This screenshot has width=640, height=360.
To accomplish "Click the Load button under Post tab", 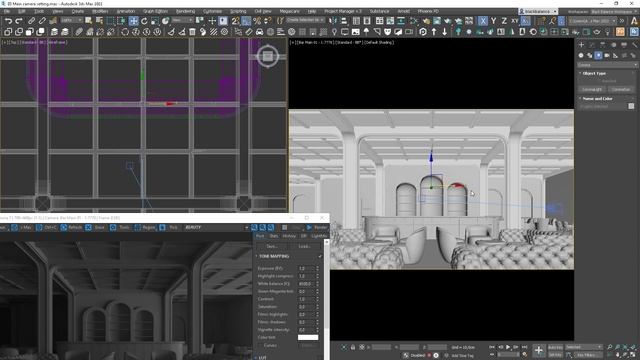I will point(304,246).
